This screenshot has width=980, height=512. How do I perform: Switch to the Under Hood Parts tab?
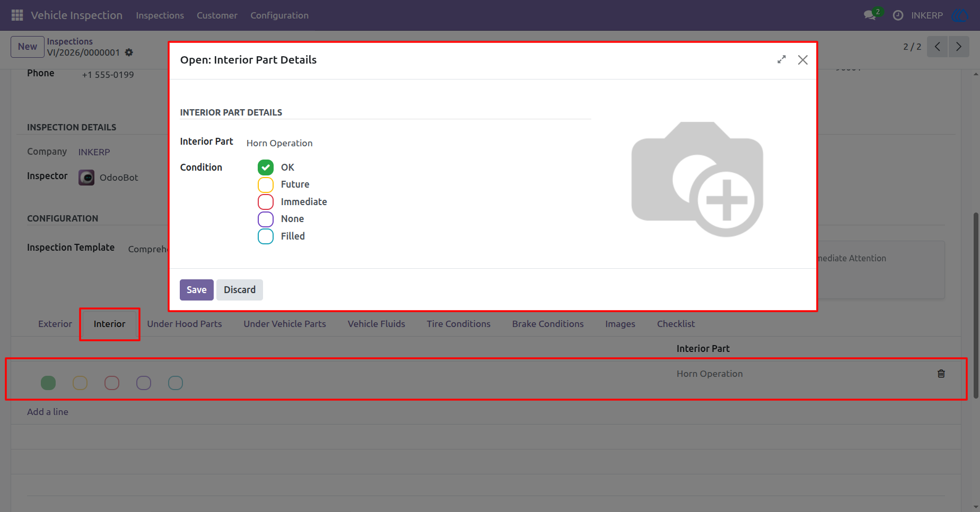185,324
